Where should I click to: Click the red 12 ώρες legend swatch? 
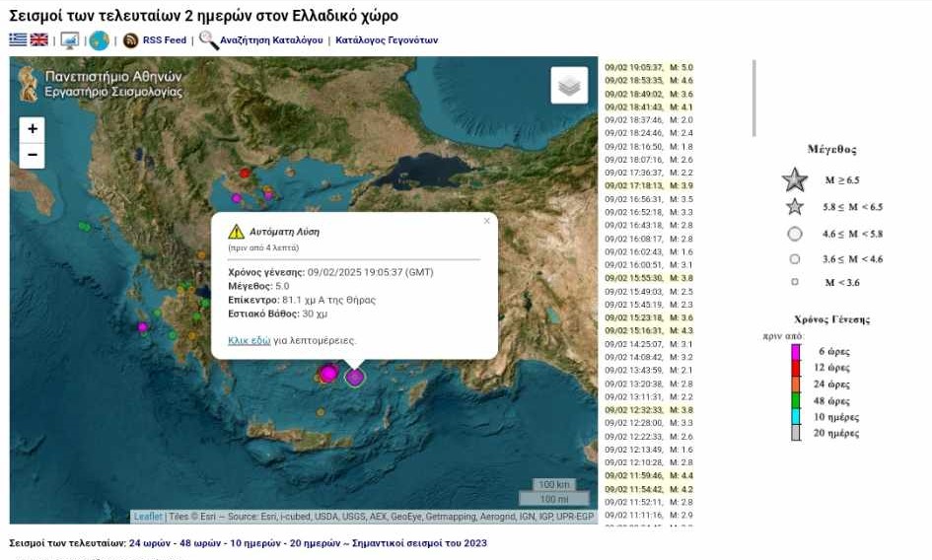click(795, 368)
